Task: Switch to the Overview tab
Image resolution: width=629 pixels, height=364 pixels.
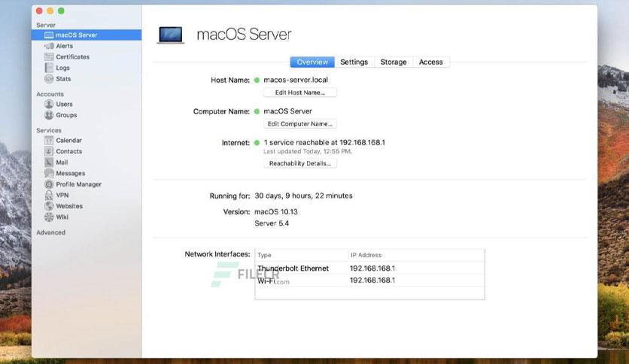Action: [312, 62]
